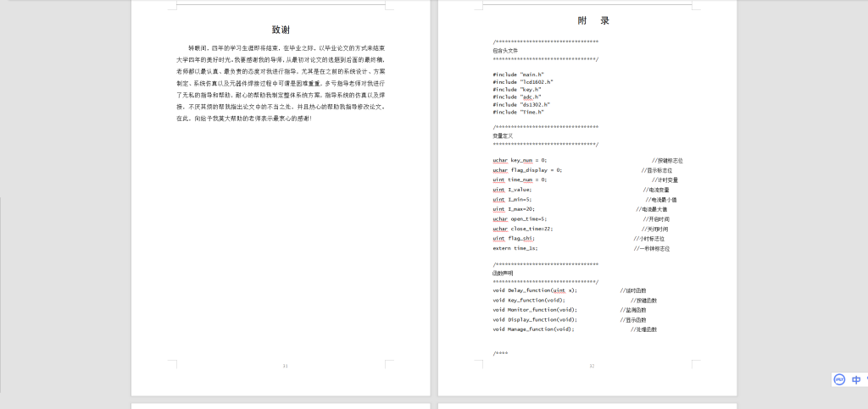Click the comment //一秒钟标志位
Image resolution: width=868 pixels, height=409 pixels.
(x=652, y=249)
